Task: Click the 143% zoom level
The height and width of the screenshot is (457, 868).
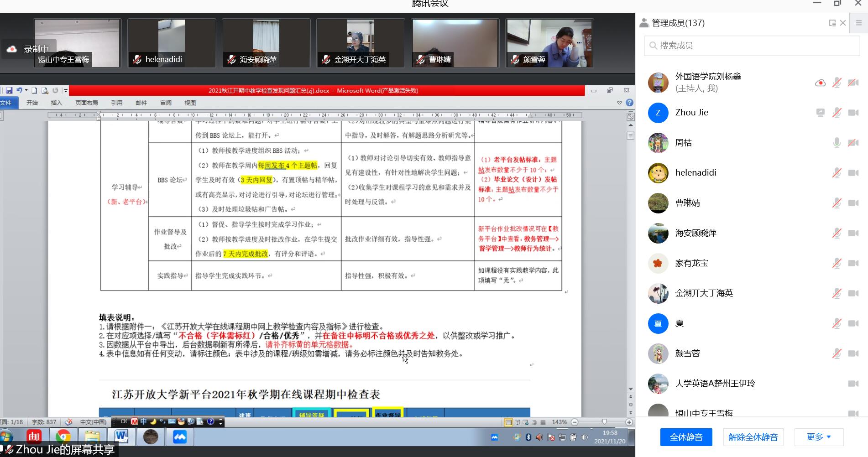Action: point(559,422)
